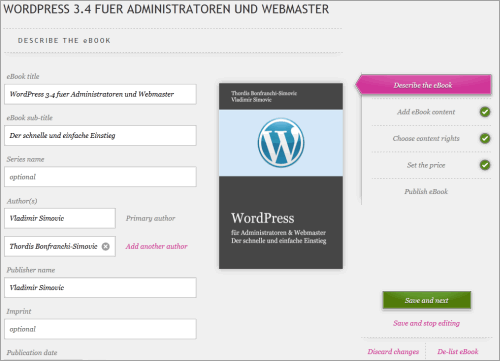
Task: Go to the Add eBook content step
Action: coord(426,112)
